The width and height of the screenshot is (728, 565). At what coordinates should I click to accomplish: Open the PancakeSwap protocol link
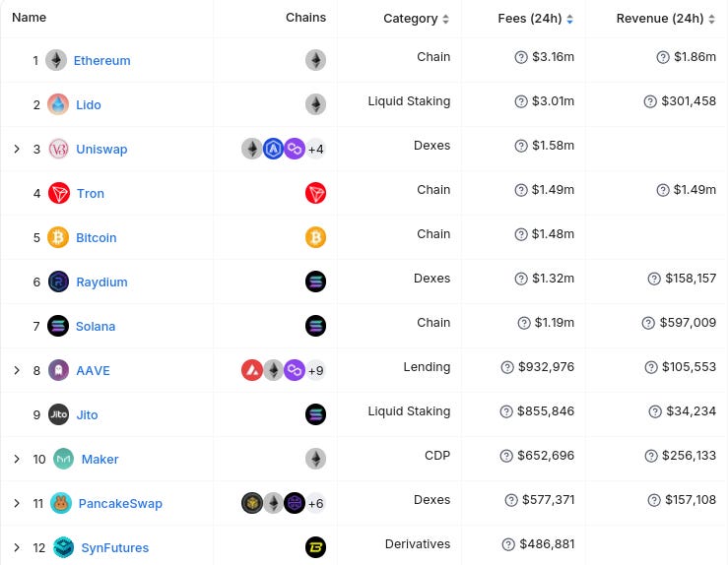click(x=120, y=504)
